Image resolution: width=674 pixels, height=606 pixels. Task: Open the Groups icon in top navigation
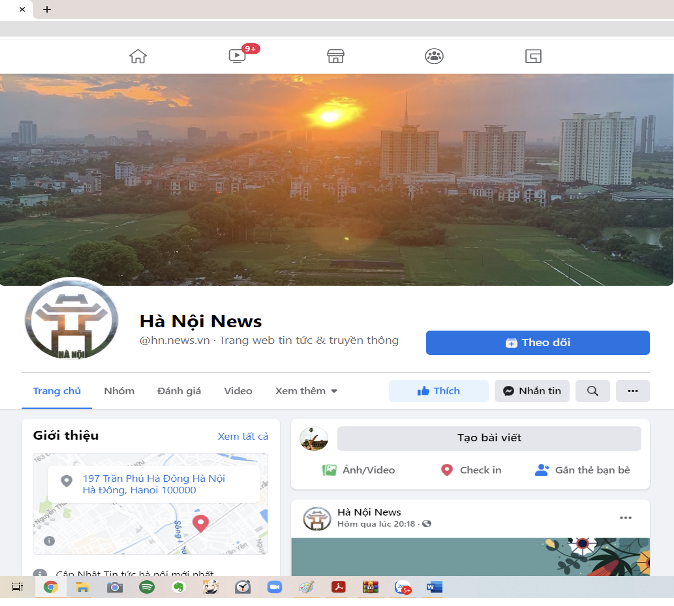click(434, 56)
